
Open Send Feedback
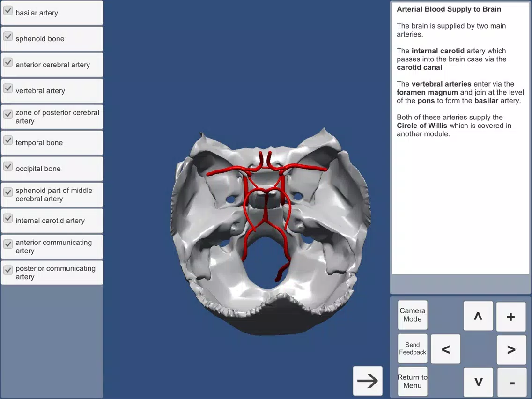[413, 348]
